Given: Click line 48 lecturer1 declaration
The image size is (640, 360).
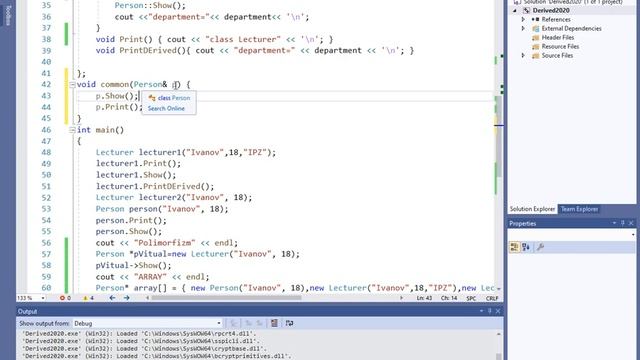Looking at the screenshot, I should pos(186,153).
